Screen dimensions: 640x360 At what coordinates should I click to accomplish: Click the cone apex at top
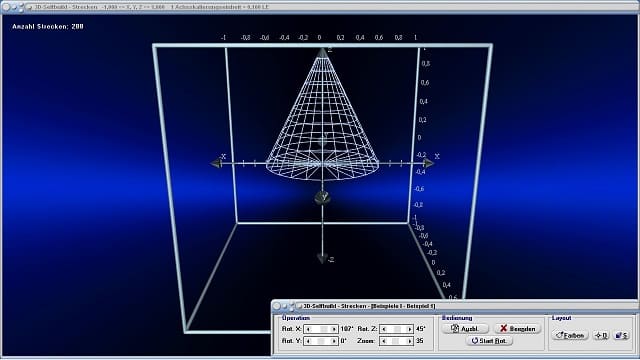[323, 52]
